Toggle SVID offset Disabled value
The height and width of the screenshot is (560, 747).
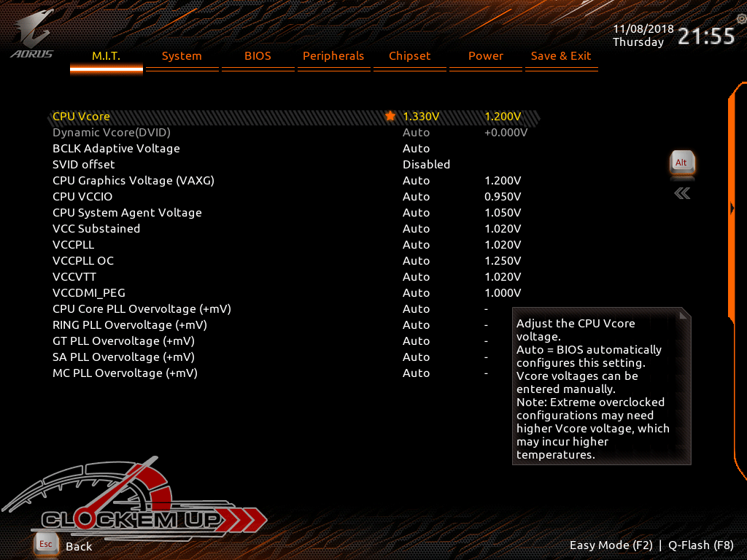[x=426, y=165]
